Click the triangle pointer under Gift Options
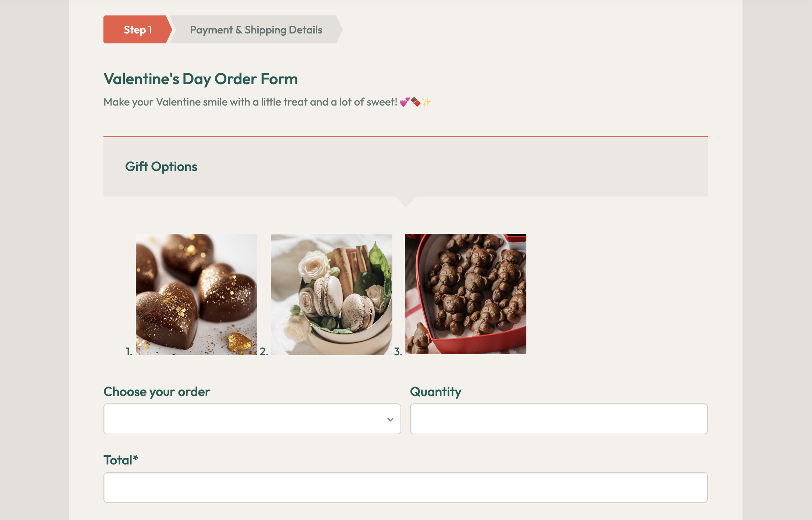 tap(405, 201)
